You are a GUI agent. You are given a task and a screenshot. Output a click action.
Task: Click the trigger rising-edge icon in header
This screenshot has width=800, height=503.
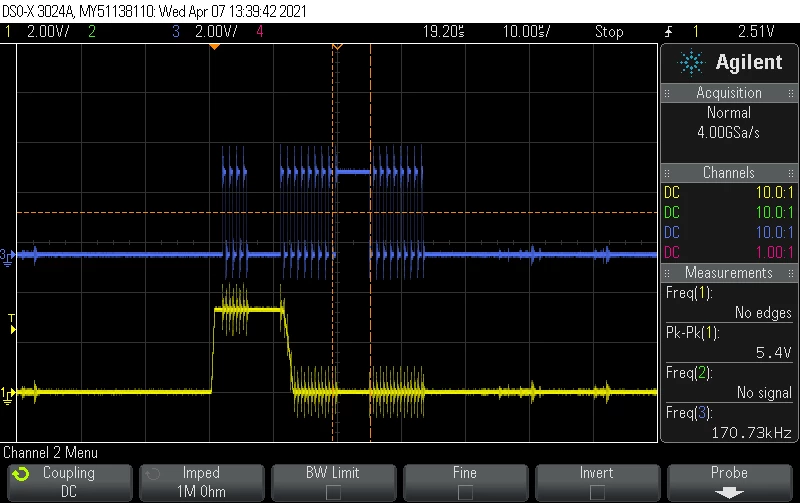point(668,32)
